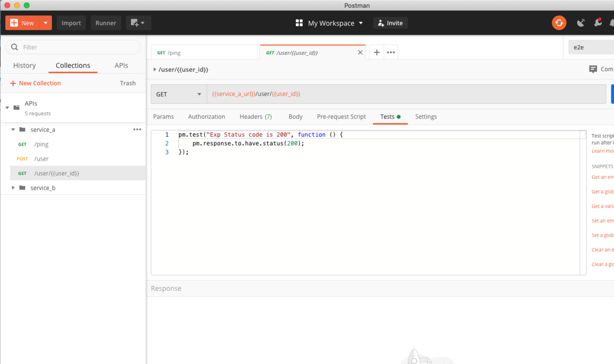614x364 pixels.
Task: Open the satellite capture requests icon
Action: pyautogui.click(x=581, y=23)
